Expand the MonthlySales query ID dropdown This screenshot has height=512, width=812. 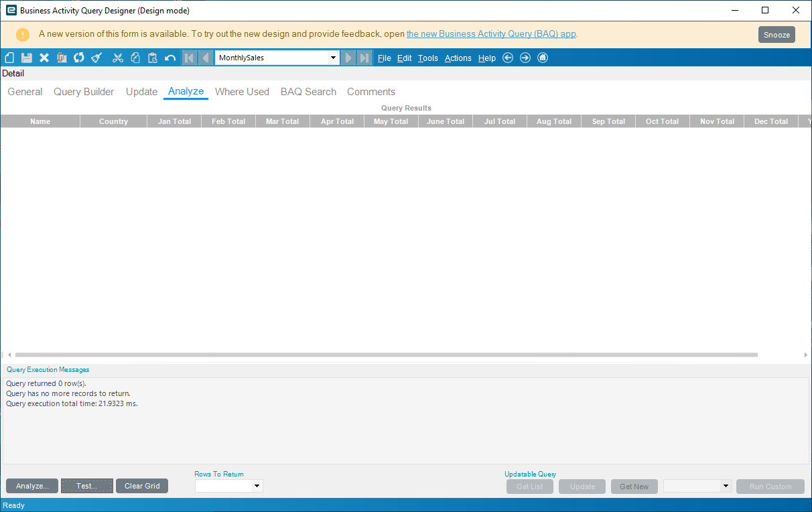tap(334, 58)
